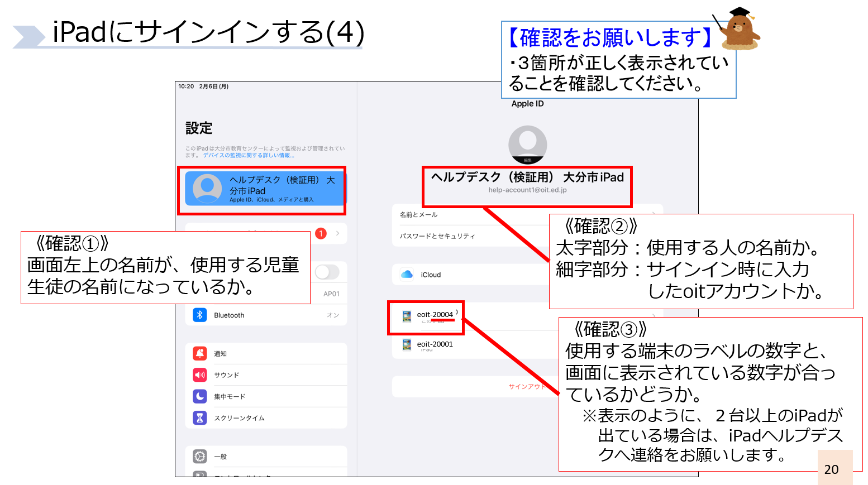Click the slide page number 20
Screen dimensions: 868x485
832,469
